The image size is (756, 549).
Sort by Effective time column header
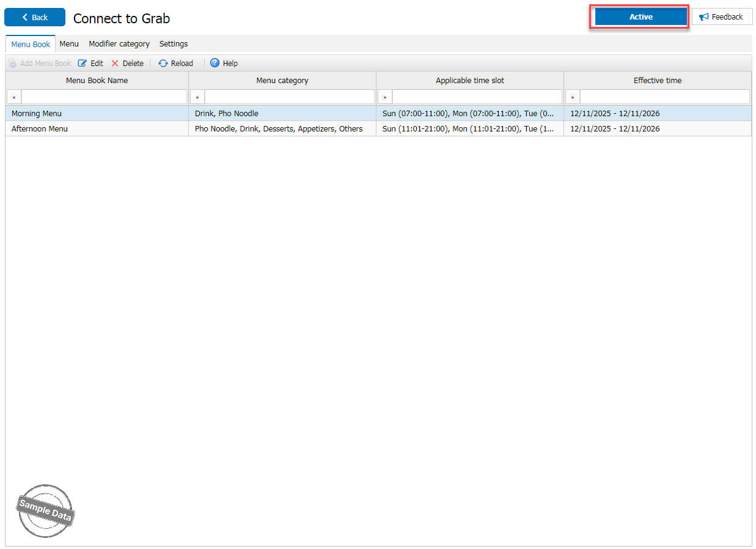pos(657,80)
